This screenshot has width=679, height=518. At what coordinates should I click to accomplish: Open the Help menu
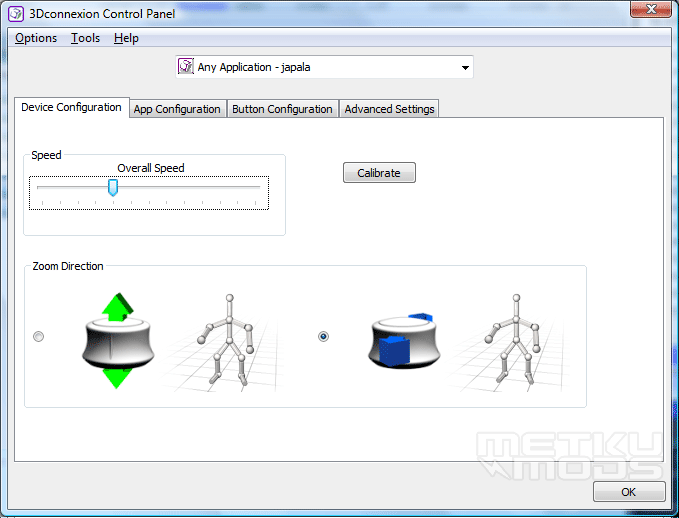[126, 38]
